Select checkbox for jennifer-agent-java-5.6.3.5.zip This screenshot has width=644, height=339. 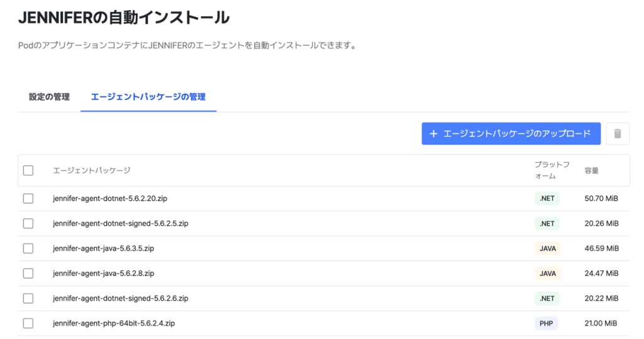[x=28, y=248]
